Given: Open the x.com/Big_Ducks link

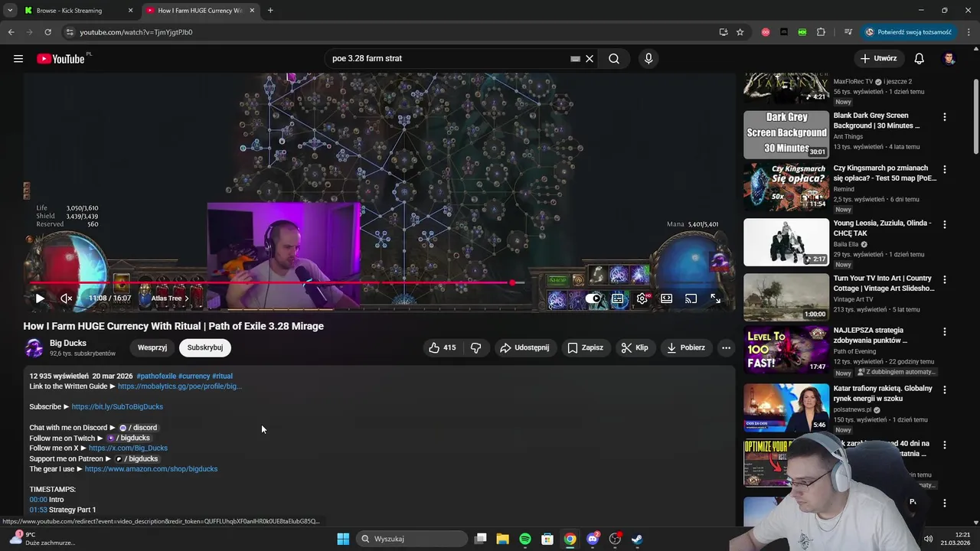Looking at the screenshot, I should click(128, 448).
